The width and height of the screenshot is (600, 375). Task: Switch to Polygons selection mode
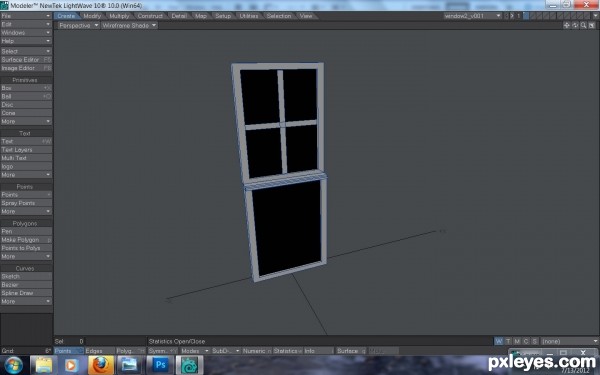tap(130, 351)
